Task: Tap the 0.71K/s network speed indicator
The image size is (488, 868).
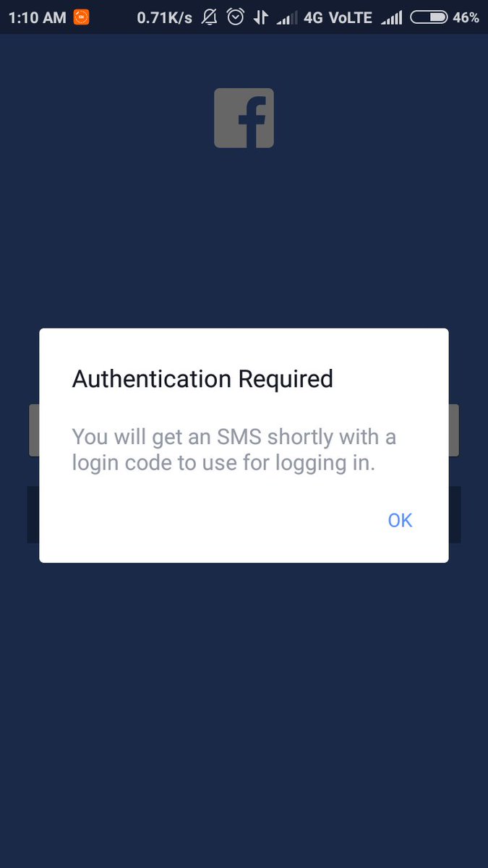Action: tap(165, 17)
